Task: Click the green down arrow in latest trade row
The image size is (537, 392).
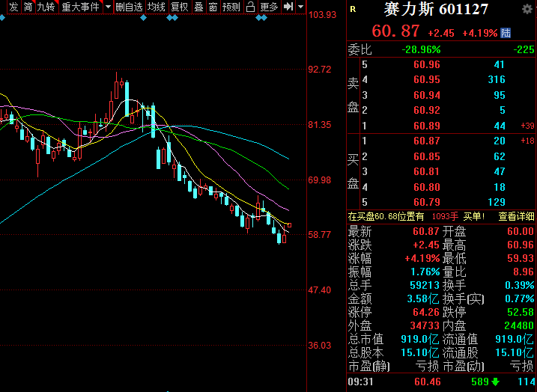Action: [495, 383]
